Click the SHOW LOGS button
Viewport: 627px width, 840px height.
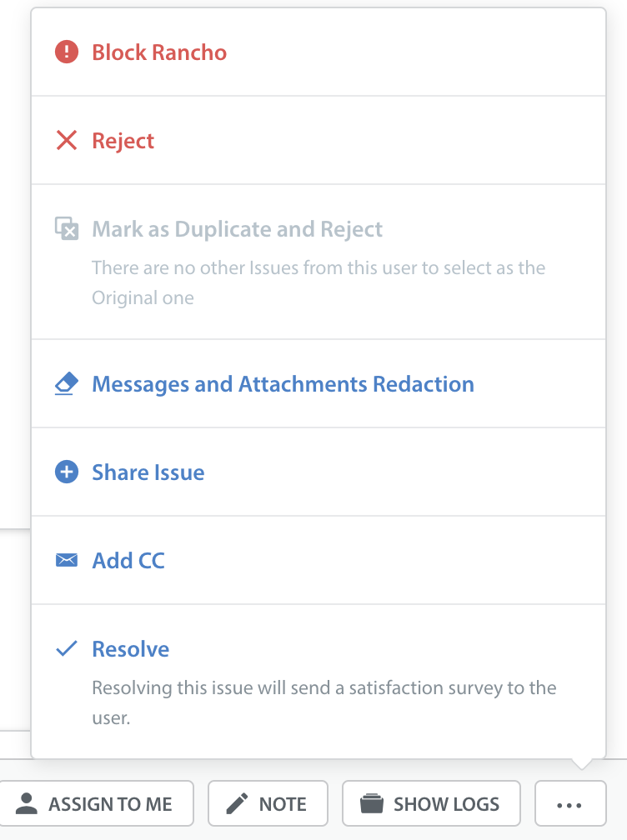point(431,803)
